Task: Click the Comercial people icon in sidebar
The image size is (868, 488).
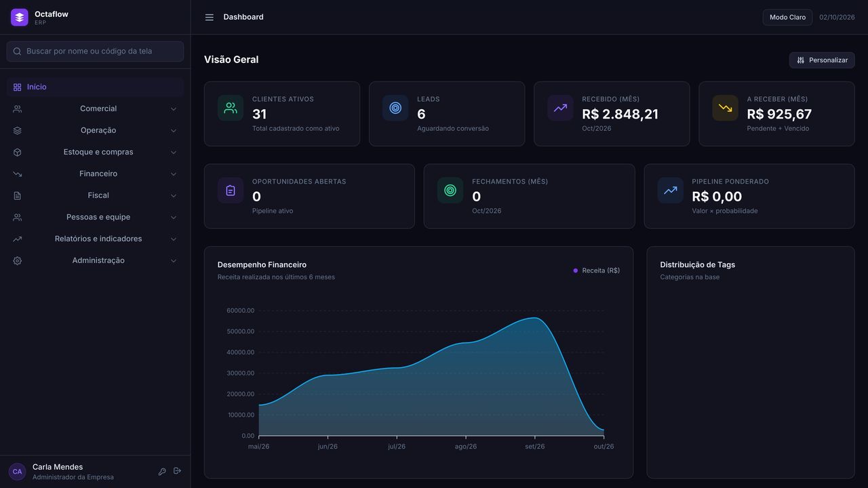Action: coord(18,109)
